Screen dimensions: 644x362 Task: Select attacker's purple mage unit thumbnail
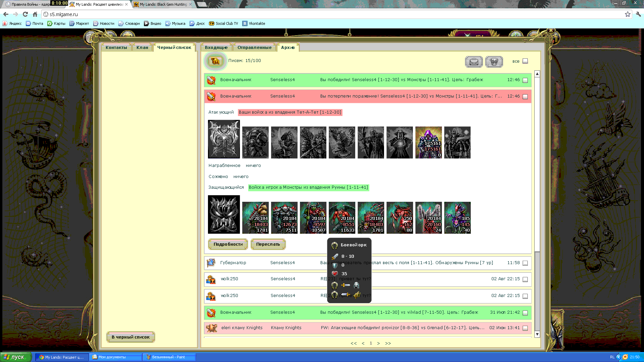428,142
